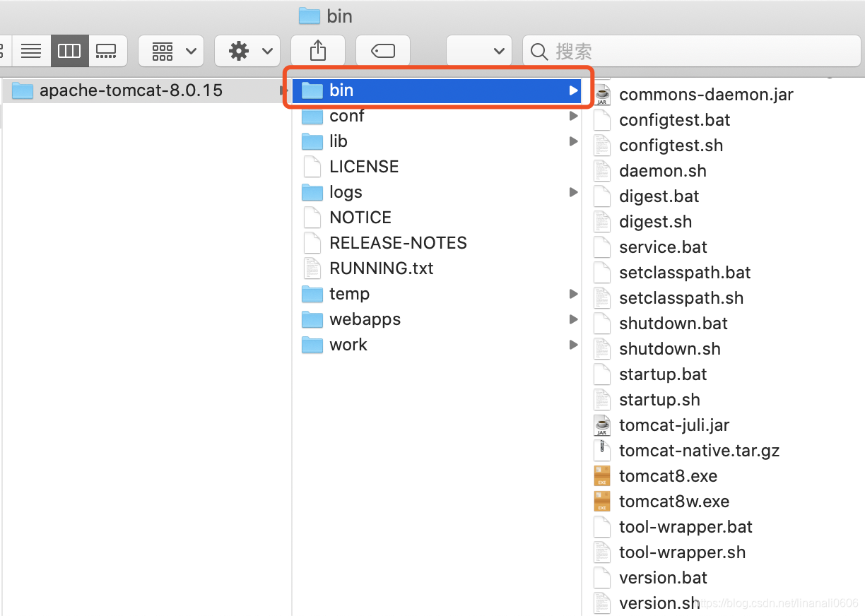
Task: Expand the temp folder arrow
Action: [573, 294]
